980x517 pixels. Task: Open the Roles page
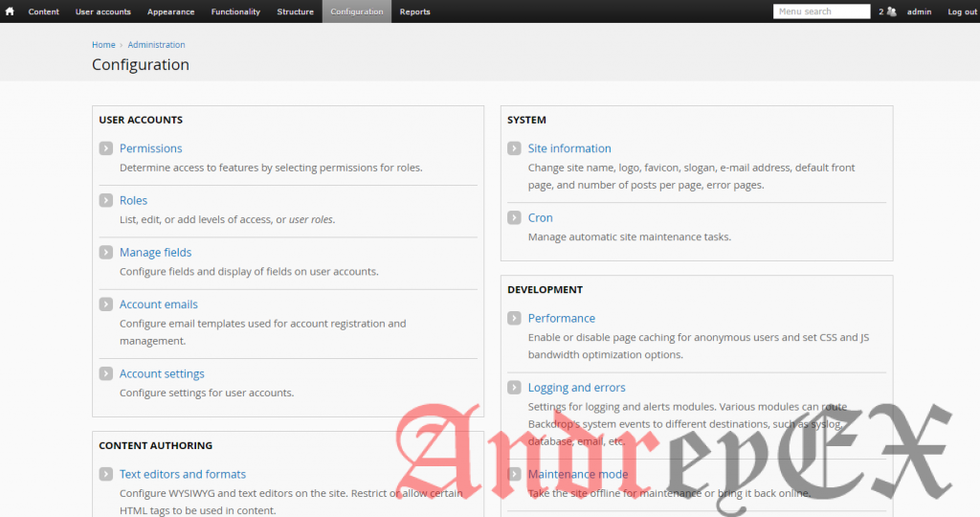tap(133, 200)
